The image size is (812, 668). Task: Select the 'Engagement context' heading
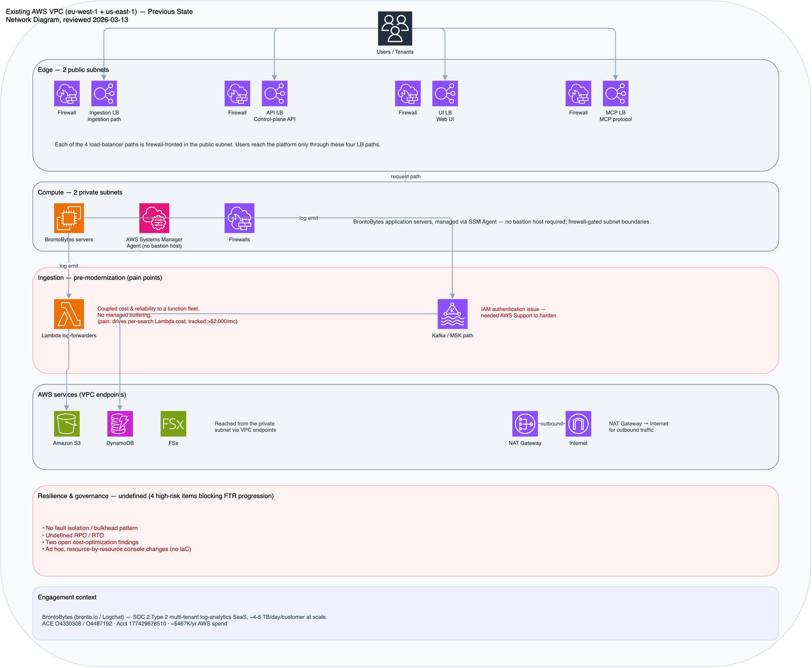tap(67, 597)
